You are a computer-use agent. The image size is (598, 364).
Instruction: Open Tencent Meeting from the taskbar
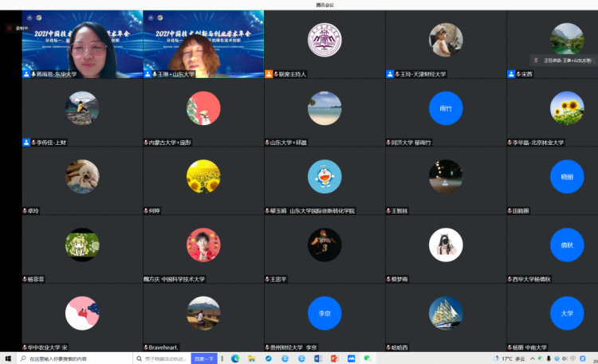pyautogui.click(x=352, y=358)
